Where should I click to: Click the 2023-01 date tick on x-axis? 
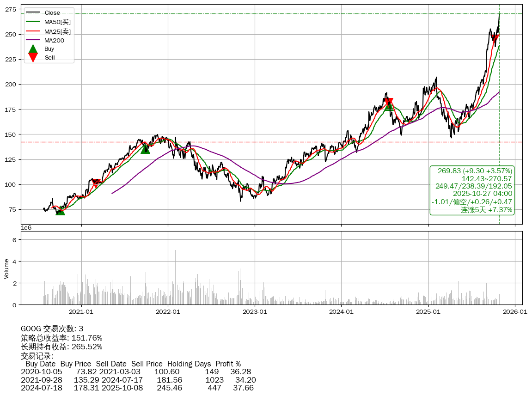pos(255,312)
